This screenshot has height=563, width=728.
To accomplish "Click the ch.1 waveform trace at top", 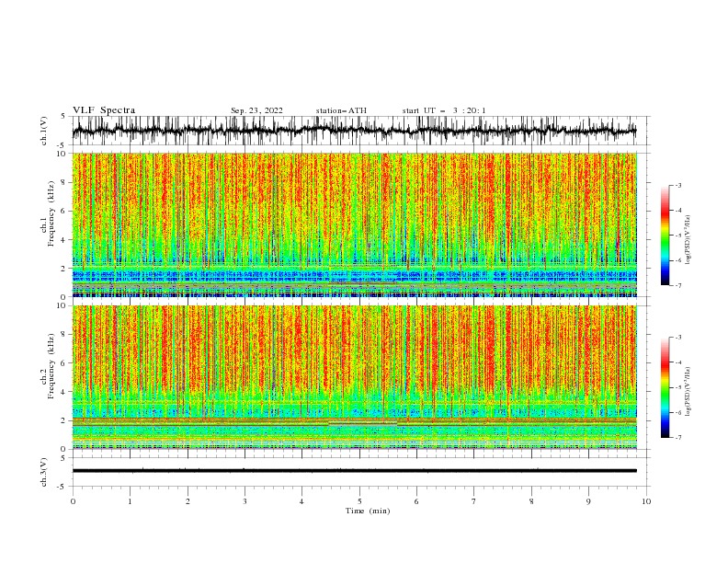I will (x=354, y=131).
